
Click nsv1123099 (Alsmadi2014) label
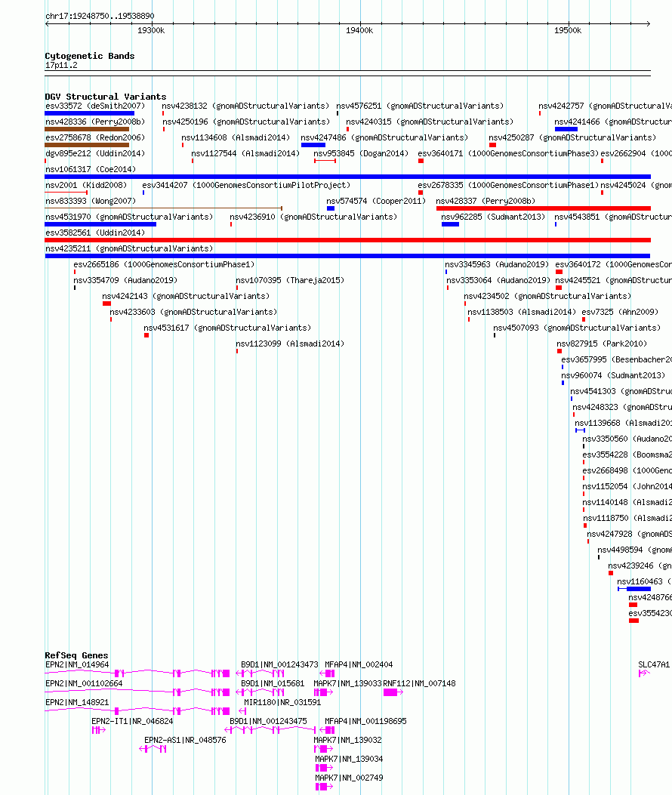point(290,344)
